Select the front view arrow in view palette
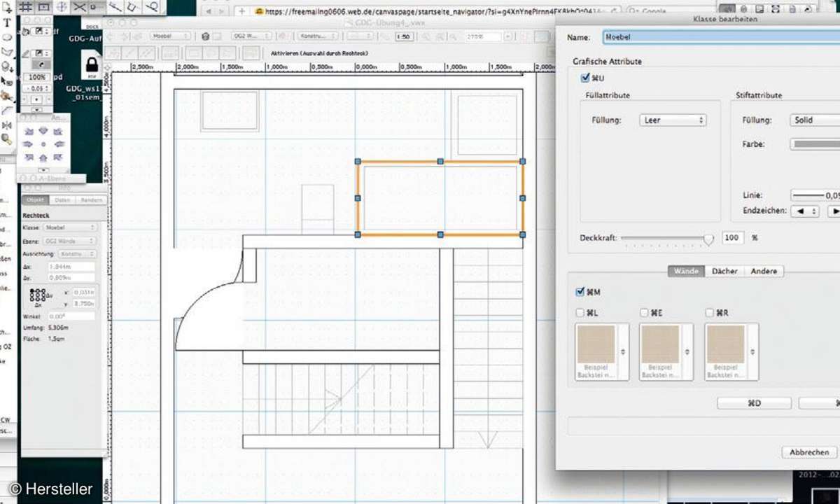 pos(43,157)
